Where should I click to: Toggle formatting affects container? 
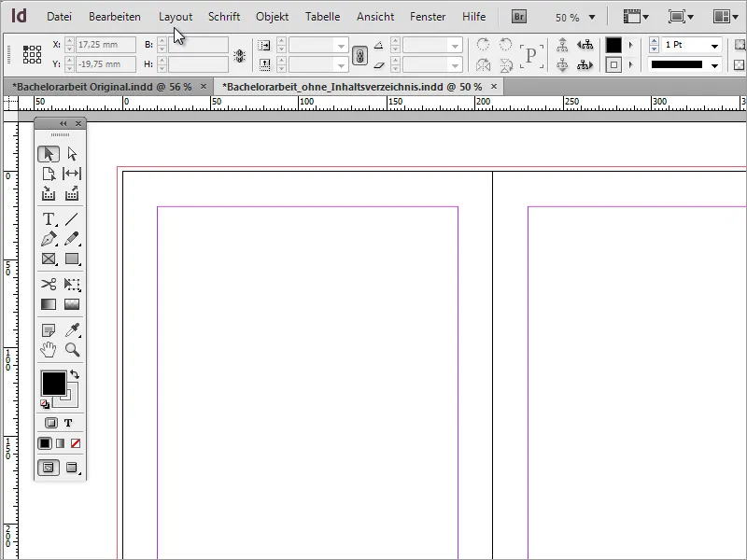click(51, 423)
